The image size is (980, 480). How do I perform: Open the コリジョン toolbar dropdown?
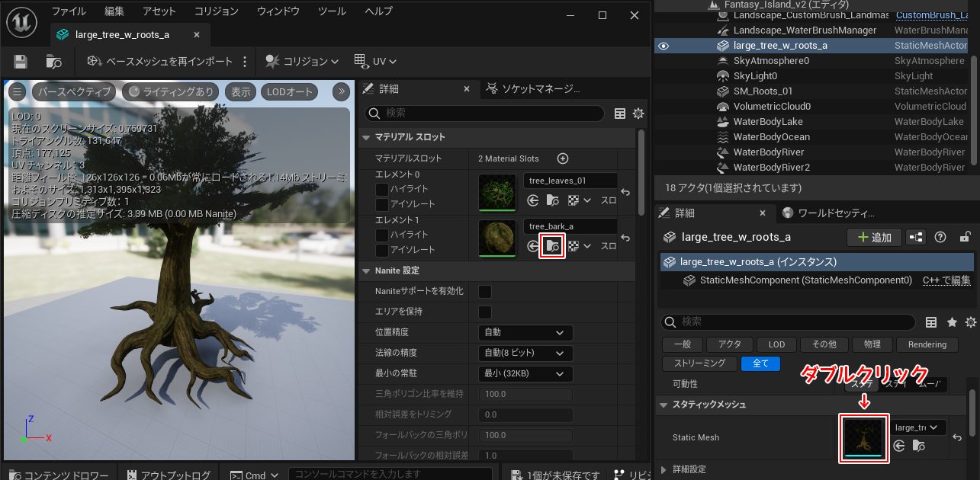302,62
